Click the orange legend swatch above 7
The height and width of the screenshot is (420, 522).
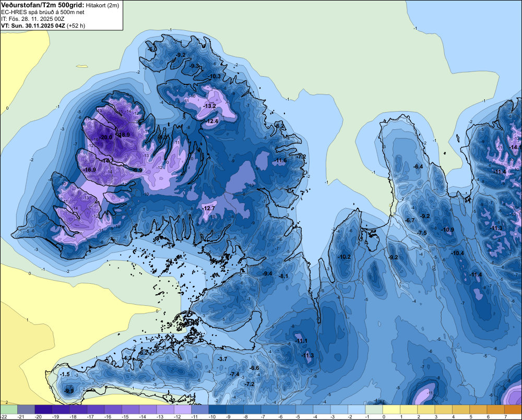point(513,410)
